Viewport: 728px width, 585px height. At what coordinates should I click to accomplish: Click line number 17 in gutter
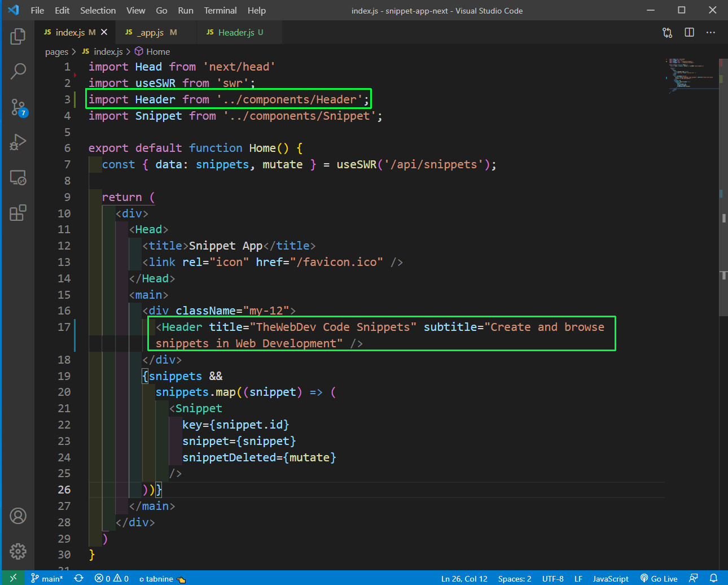64,327
